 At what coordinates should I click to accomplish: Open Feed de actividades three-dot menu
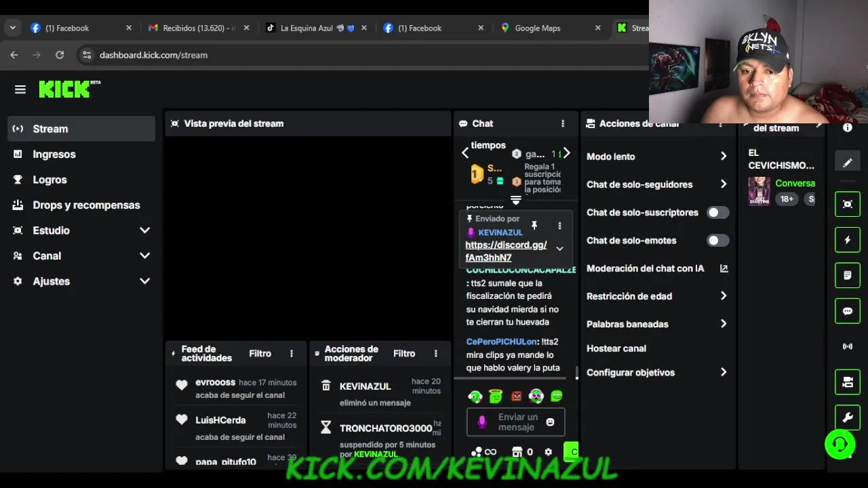[x=292, y=354]
